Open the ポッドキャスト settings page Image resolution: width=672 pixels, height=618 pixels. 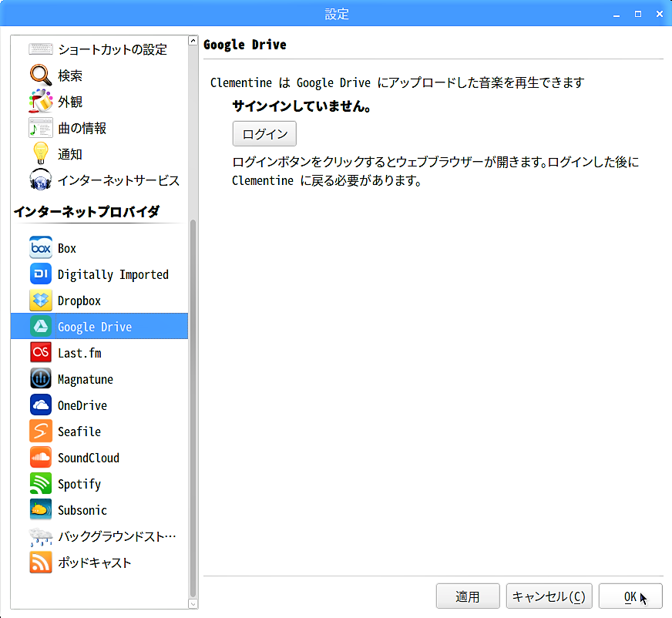99,562
